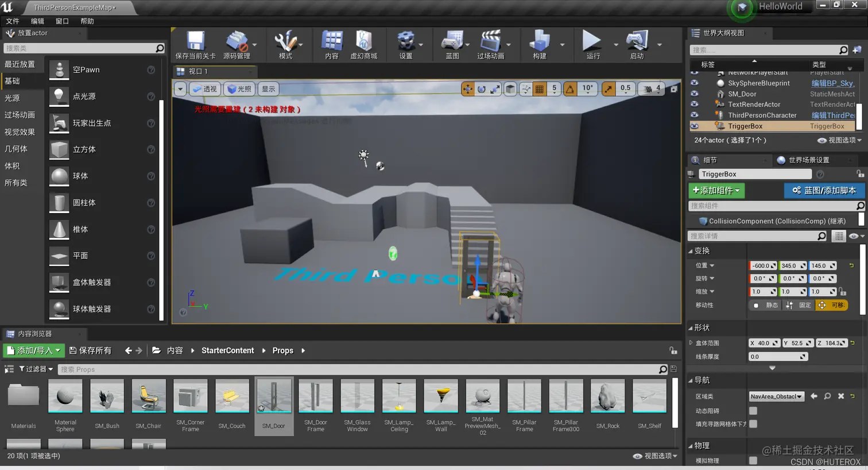Viewport: 868px width, 470px height.
Task: Open the viewport options dropdown arrow
Action: 180,89
